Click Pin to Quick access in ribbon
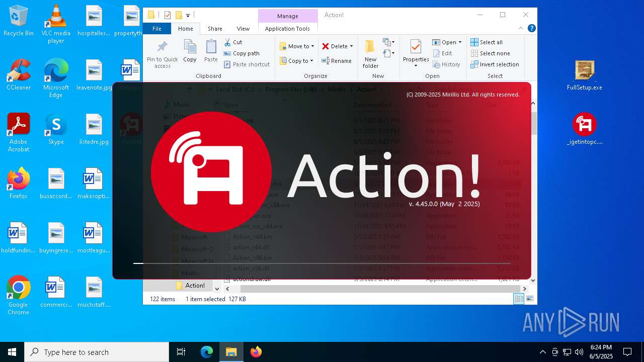 [162, 54]
